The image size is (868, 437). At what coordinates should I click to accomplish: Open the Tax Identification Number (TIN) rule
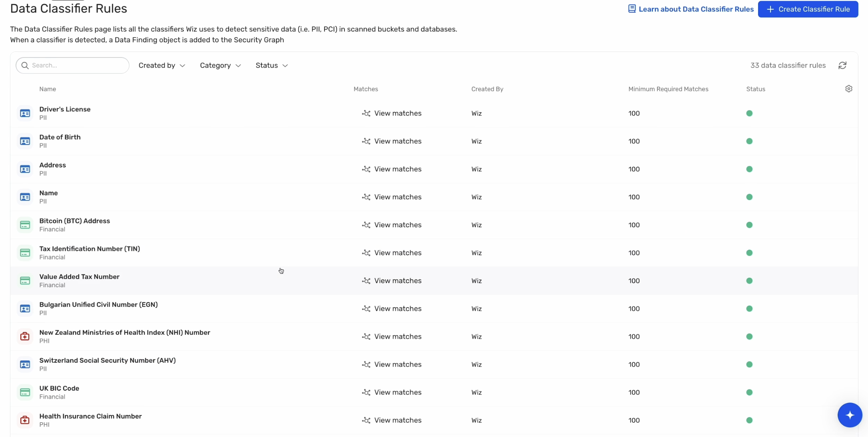[x=90, y=249]
